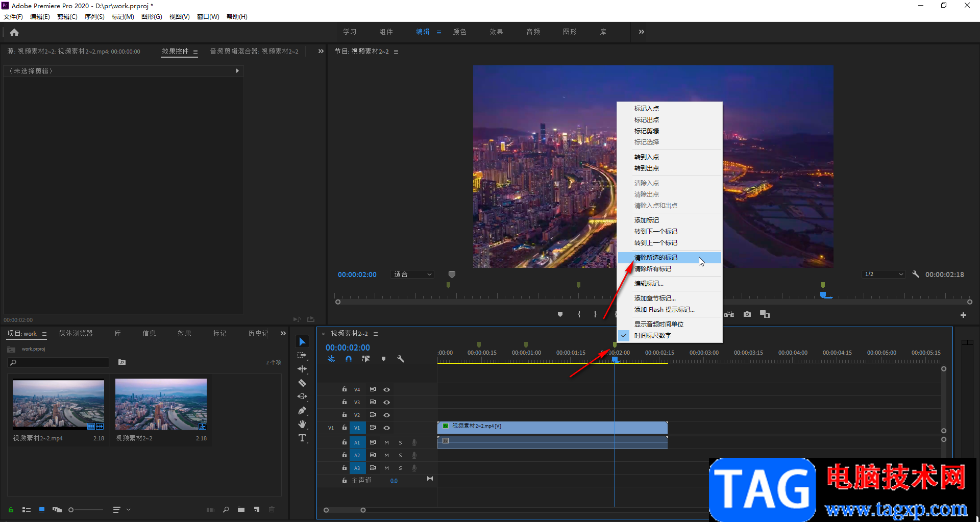
Task: Click the new bin folder icon
Action: pyautogui.click(x=241, y=509)
